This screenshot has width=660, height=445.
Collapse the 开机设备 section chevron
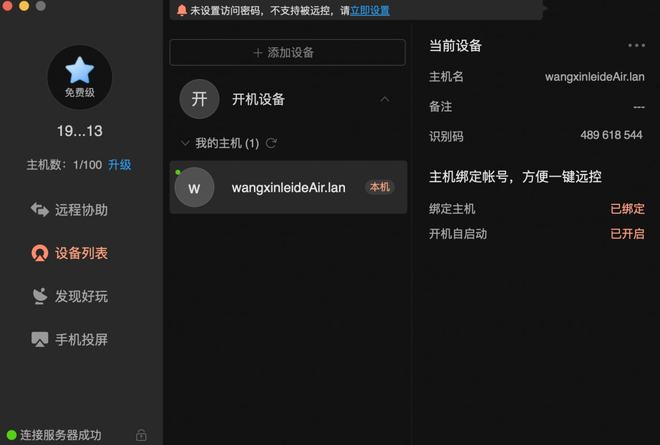384,99
